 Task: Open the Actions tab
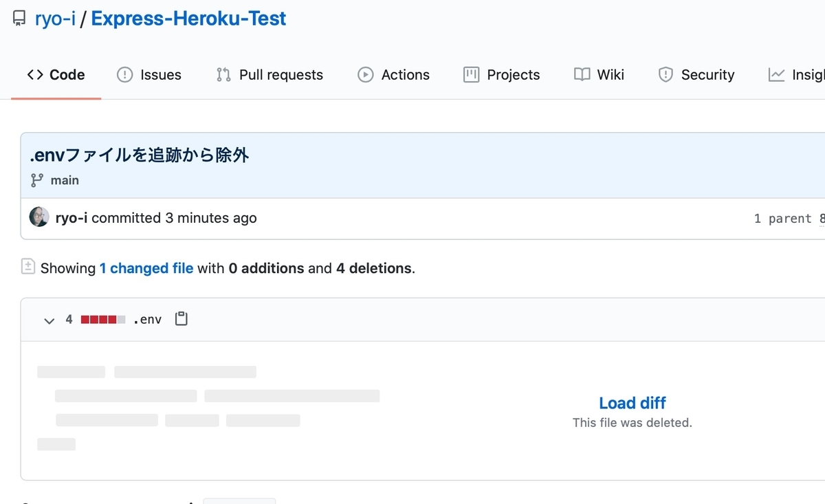click(x=394, y=75)
